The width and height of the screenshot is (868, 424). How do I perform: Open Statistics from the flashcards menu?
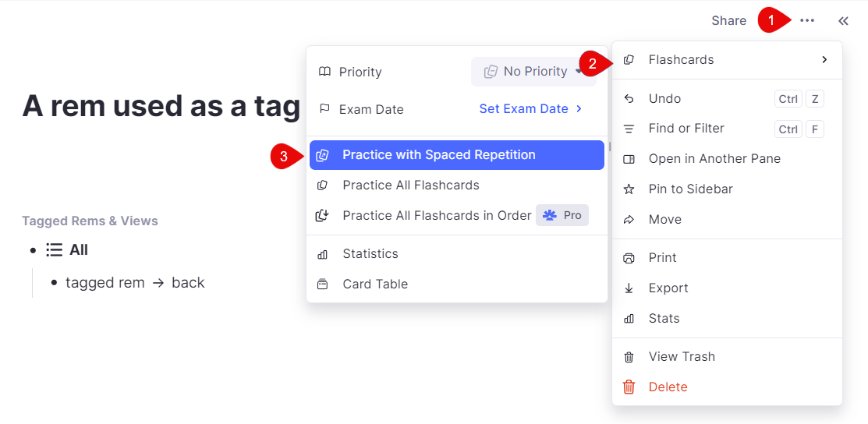(x=370, y=254)
